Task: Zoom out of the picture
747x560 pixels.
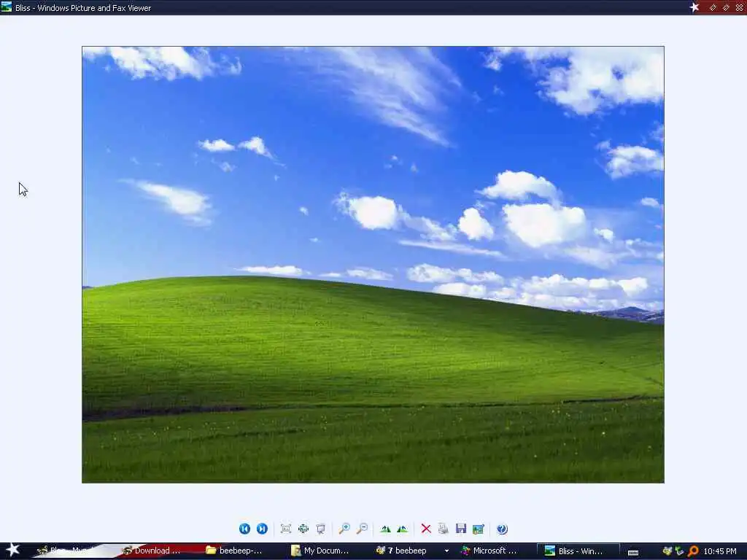Action: click(362, 529)
